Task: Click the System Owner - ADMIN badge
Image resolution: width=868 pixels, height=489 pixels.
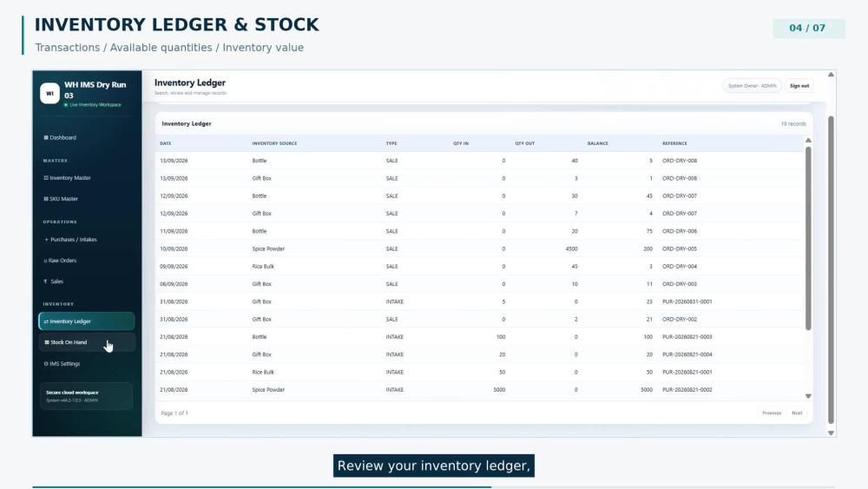Action: coord(752,86)
